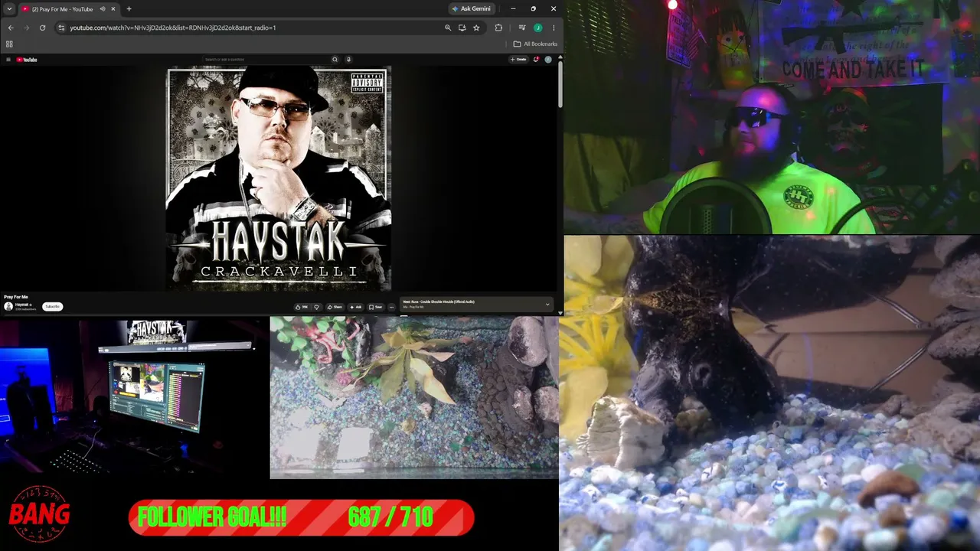The image size is (980, 551).
Task: Open YouTube notifications bell
Action: point(537,59)
